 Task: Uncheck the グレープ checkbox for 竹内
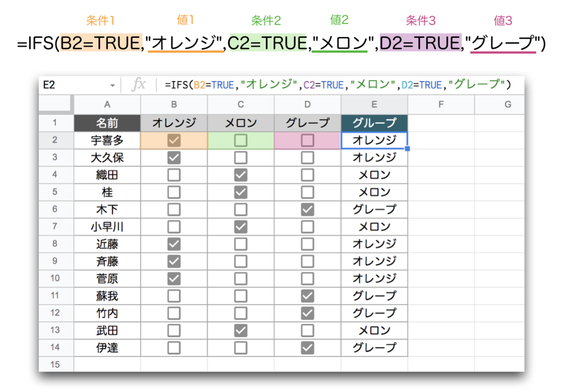point(308,313)
